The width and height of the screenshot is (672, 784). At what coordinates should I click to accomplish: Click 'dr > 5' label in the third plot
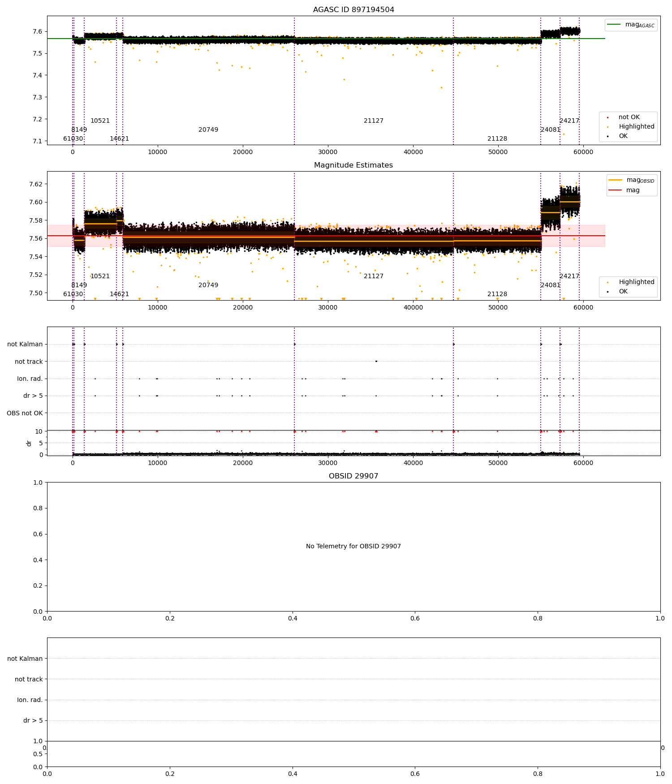[x=33, y=396]
